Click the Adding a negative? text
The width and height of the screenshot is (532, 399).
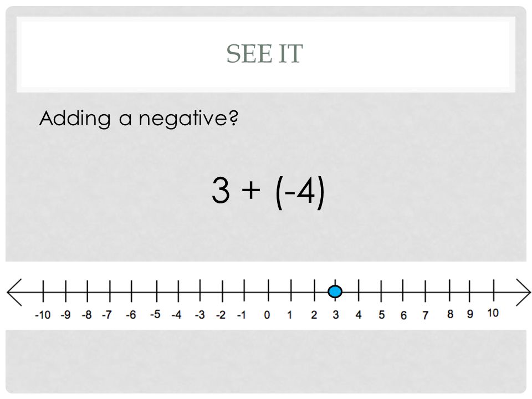click(x=139, y=119)
